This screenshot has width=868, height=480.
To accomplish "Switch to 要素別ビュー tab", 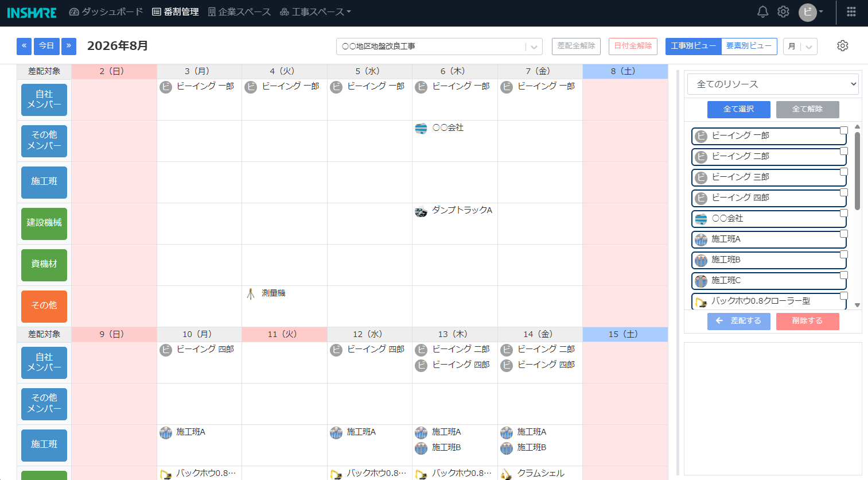I will (749, 46).
